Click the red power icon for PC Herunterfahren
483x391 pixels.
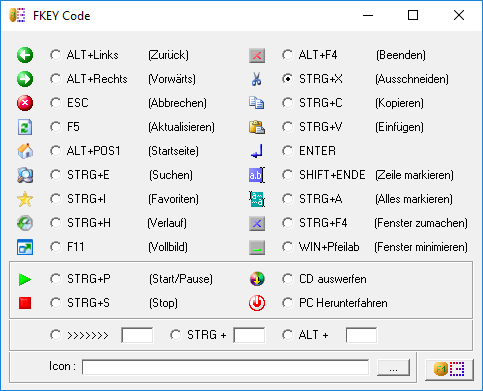click(x=257, y=303)
